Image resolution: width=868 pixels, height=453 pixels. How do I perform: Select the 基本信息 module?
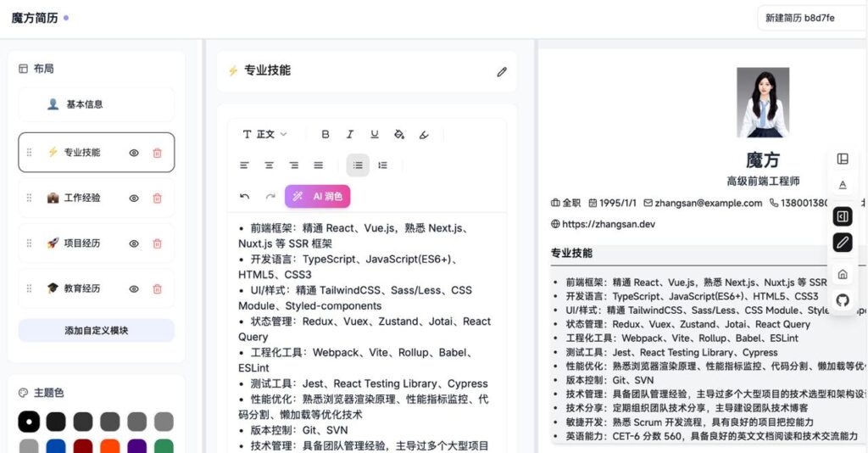97,104
